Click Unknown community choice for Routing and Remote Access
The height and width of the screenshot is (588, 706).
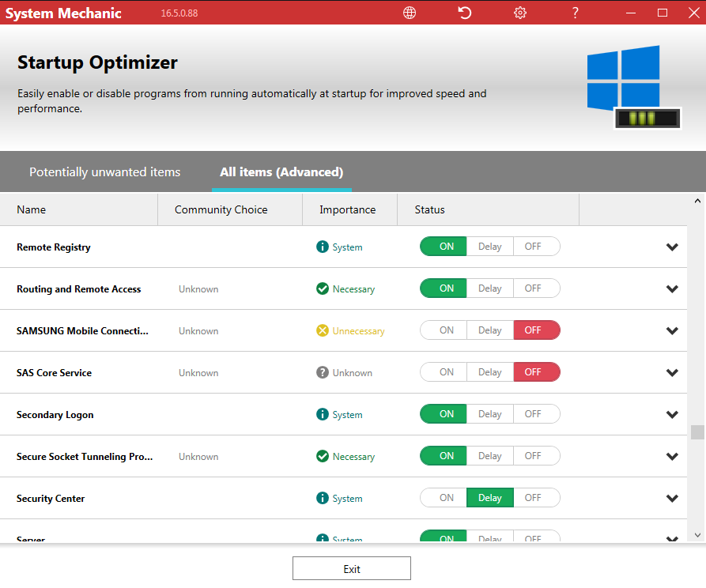(x=198, y=289)
